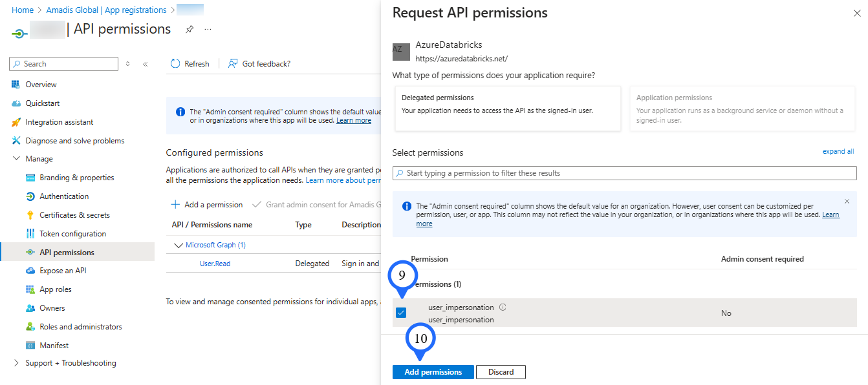Click the Refresh button label
The height and width of the screenshot is (385, 868).
197,64
